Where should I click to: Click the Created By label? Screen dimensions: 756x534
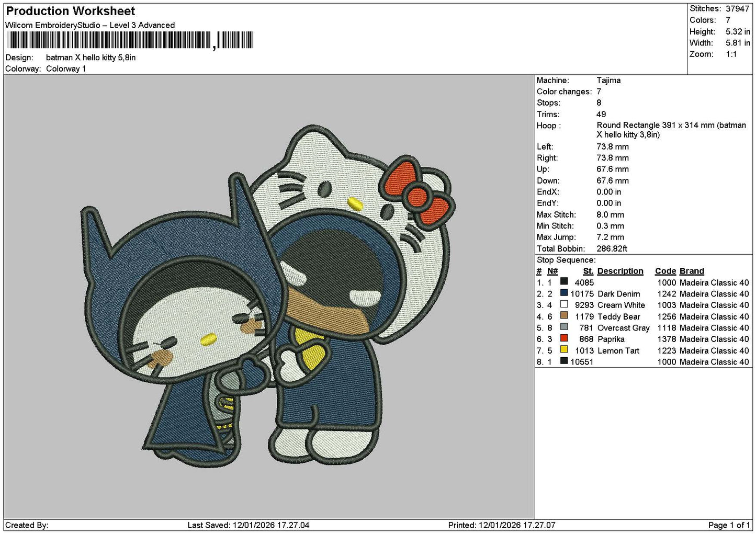(x=27, y=525)
